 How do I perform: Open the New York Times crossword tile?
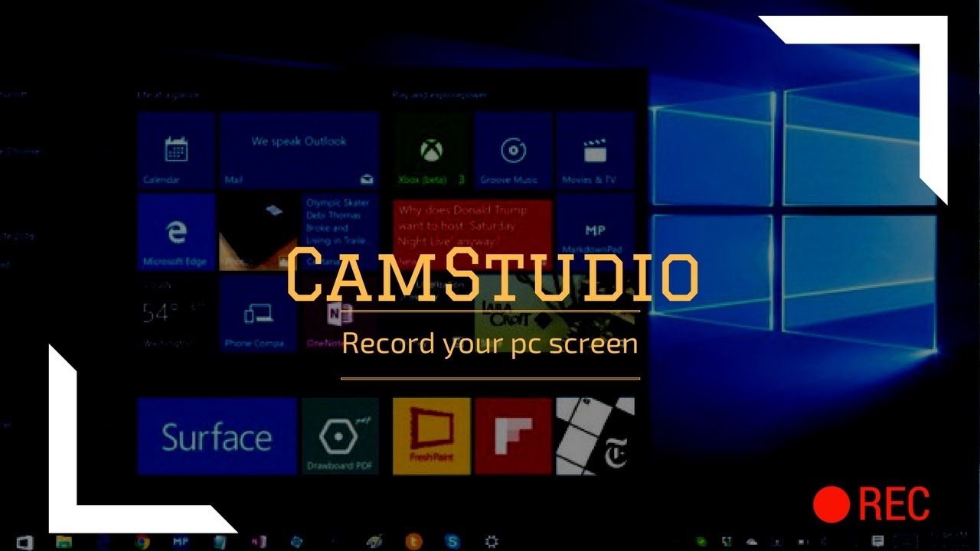click(596, 436)
